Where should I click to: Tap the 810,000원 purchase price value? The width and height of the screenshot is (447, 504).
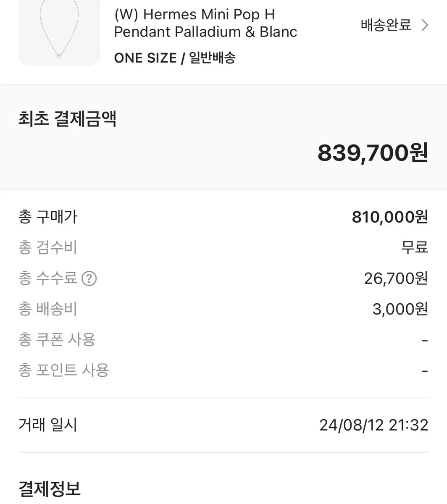point(390,217)
